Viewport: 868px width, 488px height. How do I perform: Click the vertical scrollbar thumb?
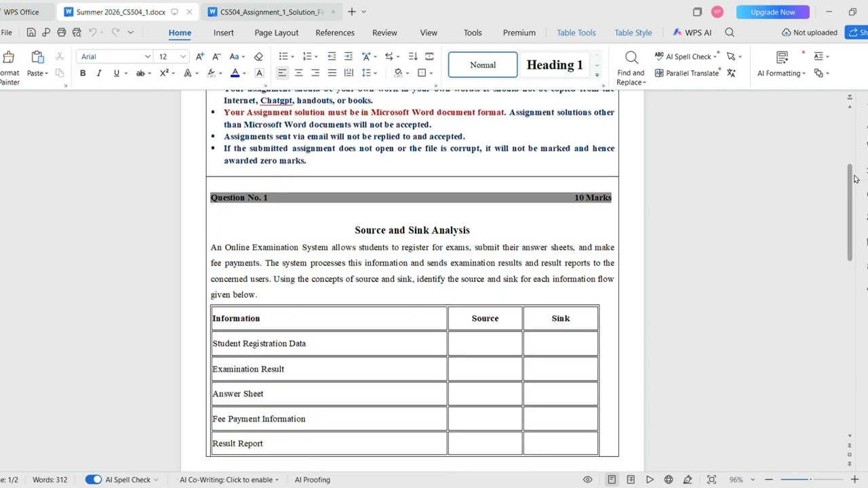point(849,211)
